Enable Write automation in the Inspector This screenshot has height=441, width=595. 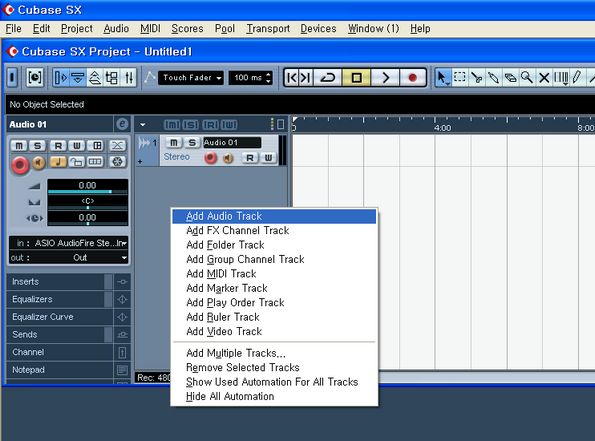pyautogui.click(x=77, y=145)
